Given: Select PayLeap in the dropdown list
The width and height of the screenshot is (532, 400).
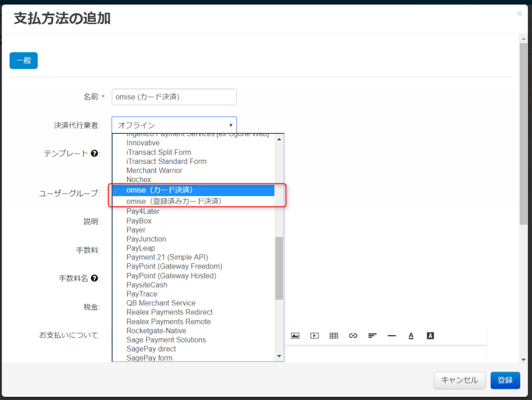Looking at the screenshot, I should pyautogui.click(x=194, y=248).
